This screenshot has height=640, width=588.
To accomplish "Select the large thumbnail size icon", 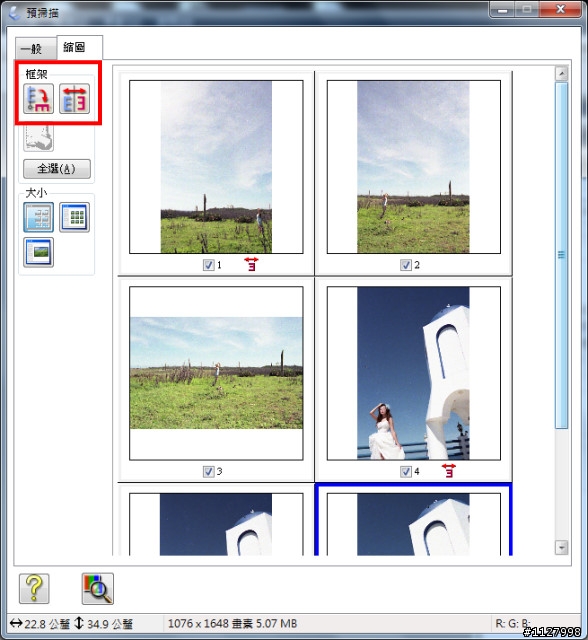I will click(x=38, y=217).
